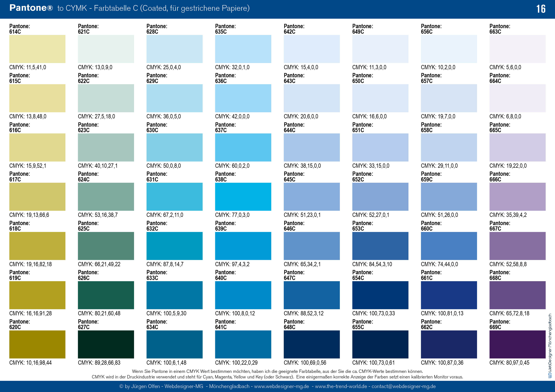Select the label 'Pantone: 656C'
The image size is (555, 392).
431,29
